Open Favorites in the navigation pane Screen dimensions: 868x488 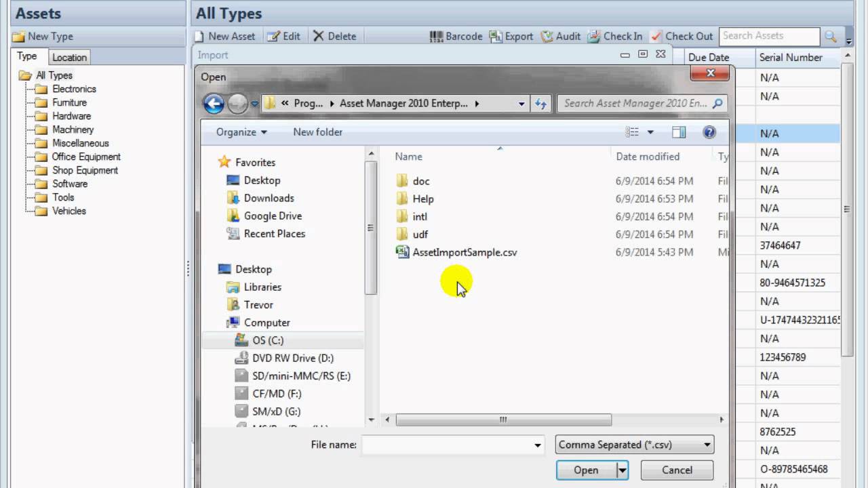pos(255,163)
